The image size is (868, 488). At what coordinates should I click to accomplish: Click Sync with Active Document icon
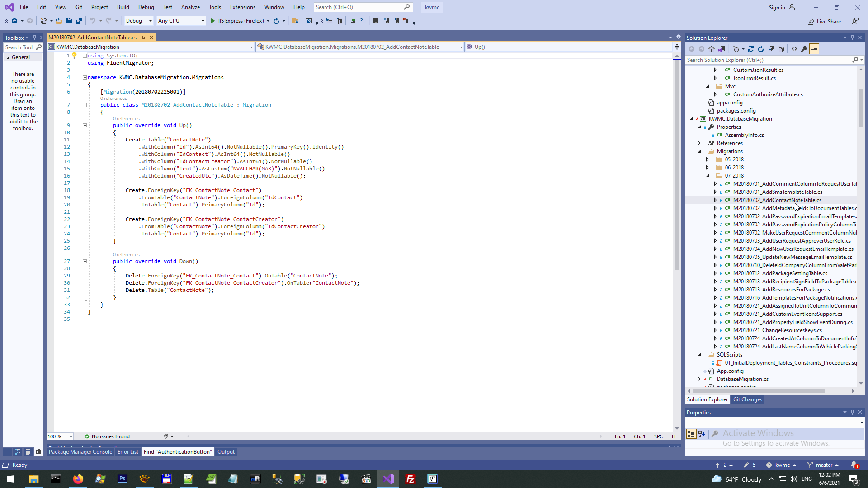click(751, 49)
